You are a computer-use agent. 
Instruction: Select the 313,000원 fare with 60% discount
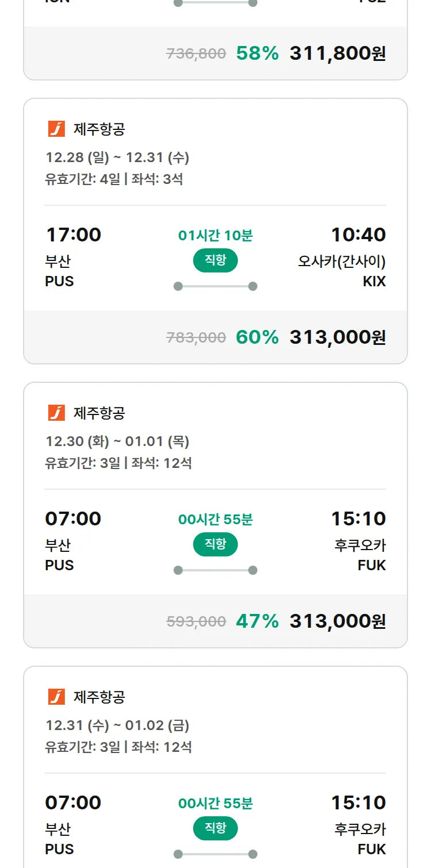tap(337, 337)
